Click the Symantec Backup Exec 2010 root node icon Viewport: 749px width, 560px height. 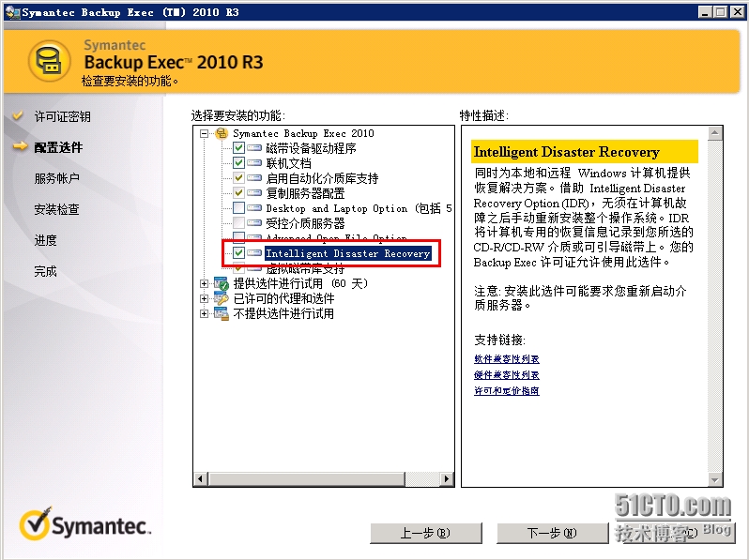click(x=222, y=133)
